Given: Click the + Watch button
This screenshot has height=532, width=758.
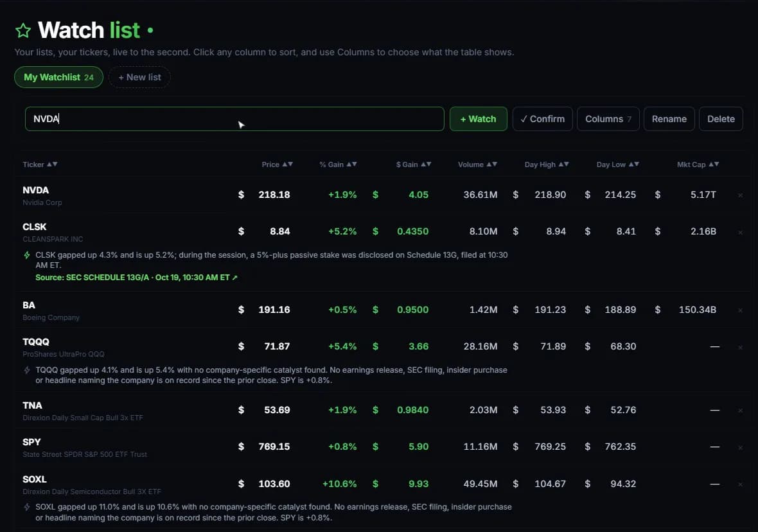Looking at the screenshot, I should click(478, 119).
